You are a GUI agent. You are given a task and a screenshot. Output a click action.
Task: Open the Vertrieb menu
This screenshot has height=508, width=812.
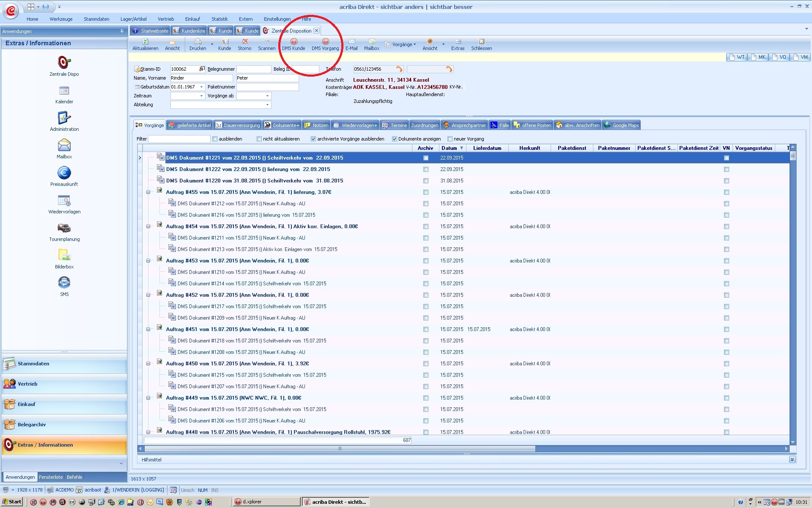(166, 19)
